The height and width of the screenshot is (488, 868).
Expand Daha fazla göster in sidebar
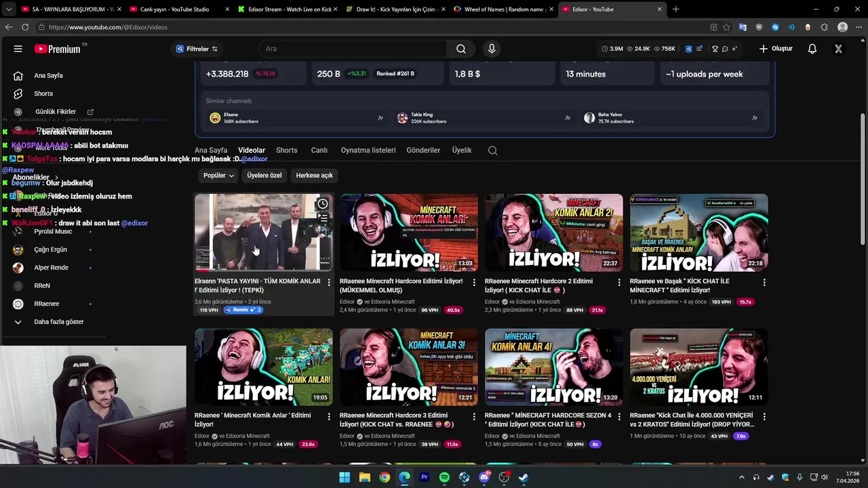coord(59,322)
